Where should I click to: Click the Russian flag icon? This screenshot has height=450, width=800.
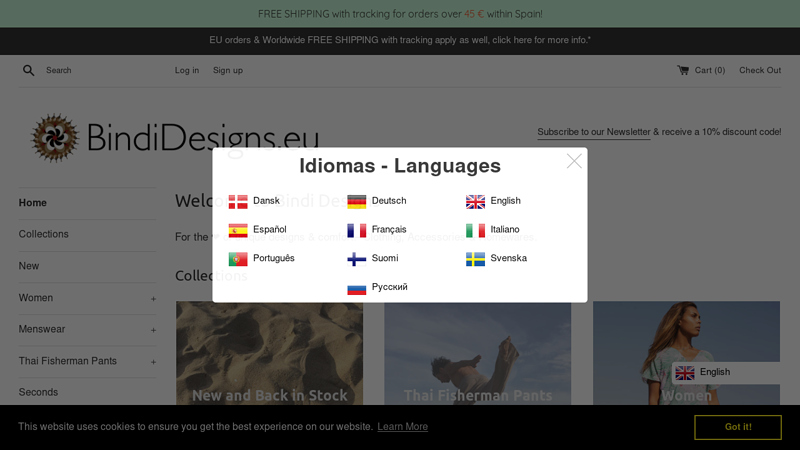[357, 288]
